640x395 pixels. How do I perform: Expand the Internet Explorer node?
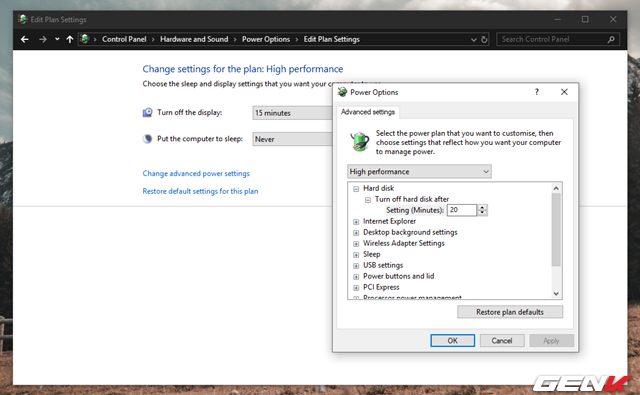tap(356, 222)
